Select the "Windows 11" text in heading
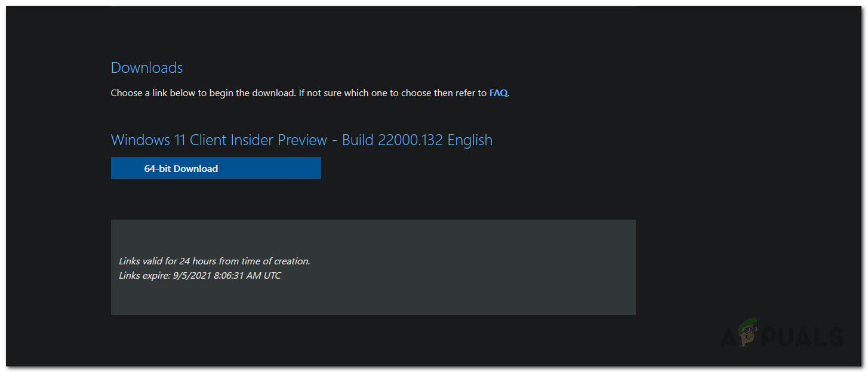The width and height of the screenshot is (868, 373). click(x=148, y=140)
